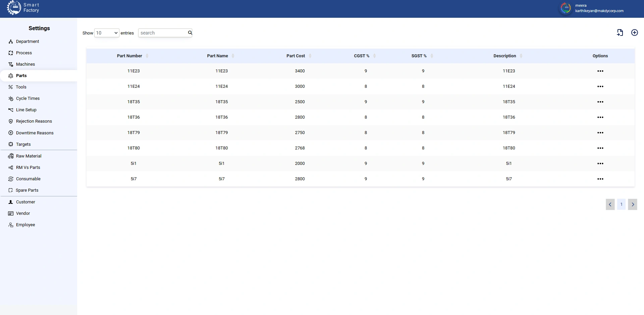Open Cycle Times settings

point(28,99)
